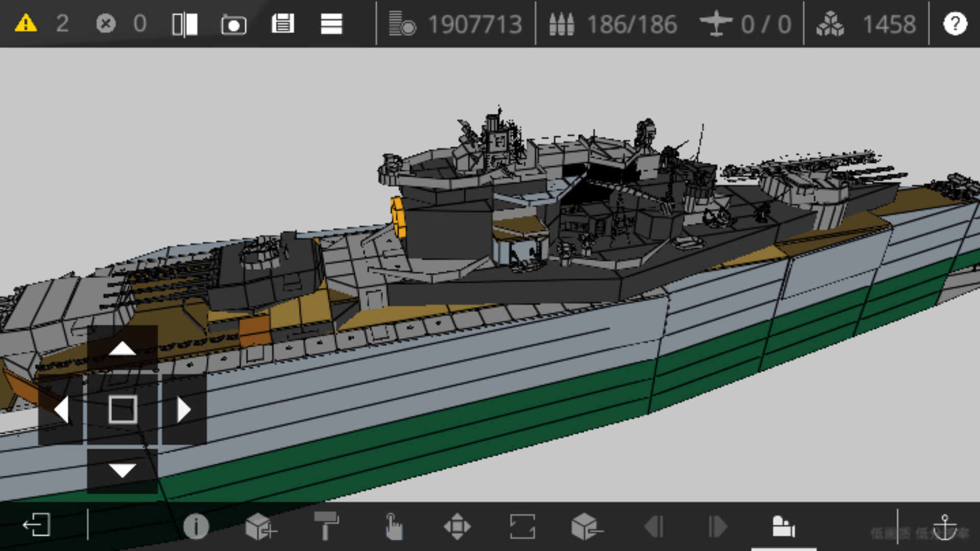Select the paint roller tool
This screenshot has width=980, height=551.
tap(326, 525)
